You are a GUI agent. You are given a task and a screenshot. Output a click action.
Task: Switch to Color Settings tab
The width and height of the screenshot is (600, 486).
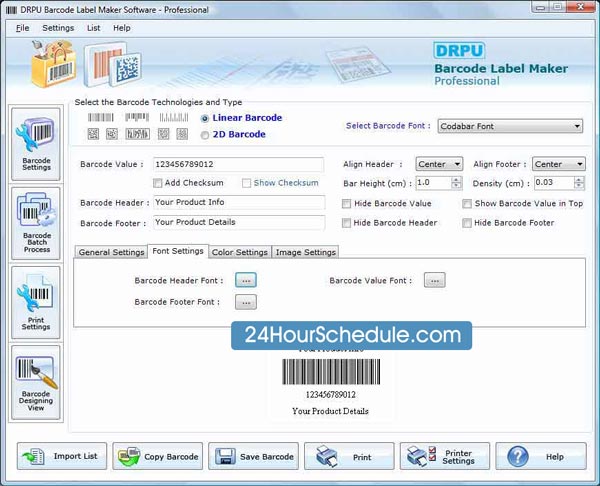point(240,252)
